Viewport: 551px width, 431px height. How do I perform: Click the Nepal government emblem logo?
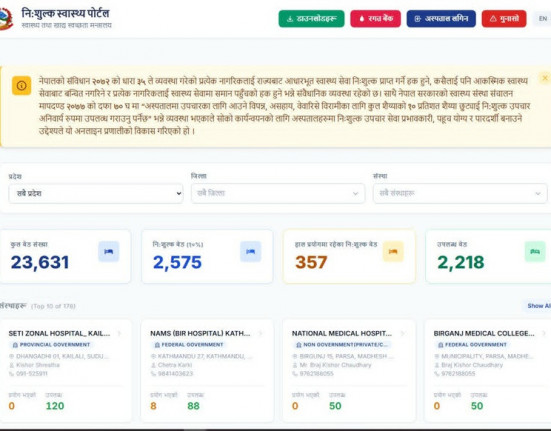click(6, 19)
